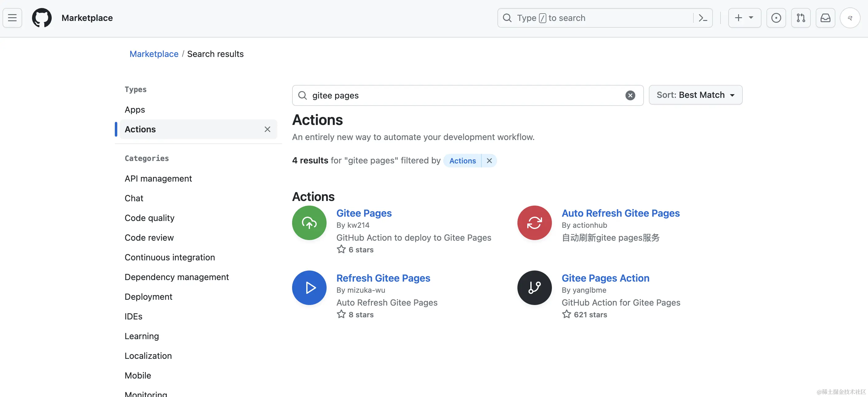868x397 pixels.
Task: Open the notifications inbox icon
Action: pos(826,18)
